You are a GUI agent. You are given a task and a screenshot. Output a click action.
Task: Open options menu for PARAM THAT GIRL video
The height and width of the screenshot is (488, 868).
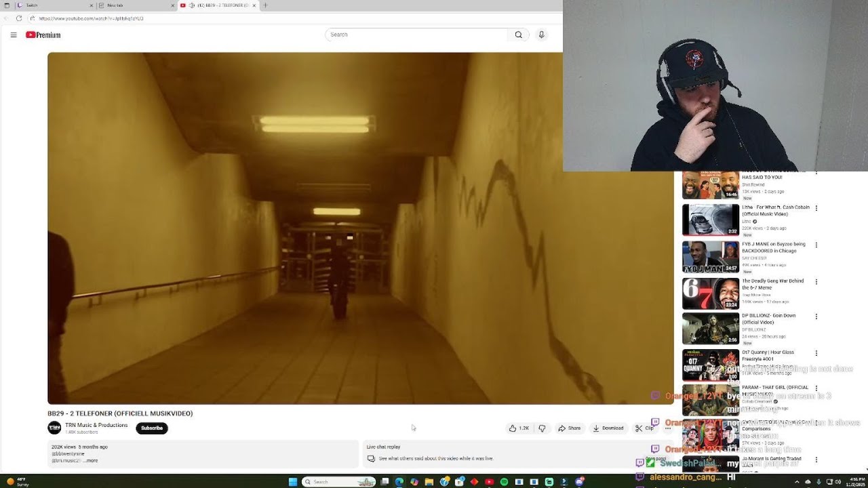pyautogui.click(x=816, y=388)
